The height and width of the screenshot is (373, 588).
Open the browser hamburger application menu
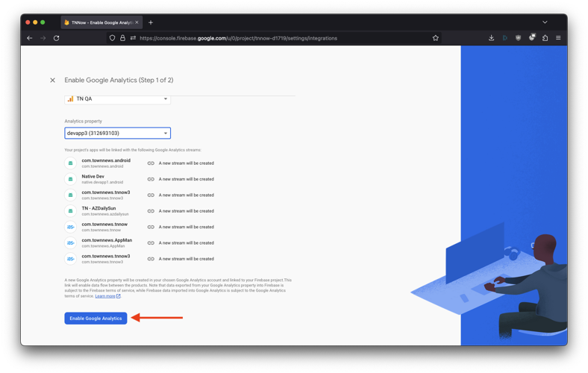pyautogui.click(x=558, y=38)
